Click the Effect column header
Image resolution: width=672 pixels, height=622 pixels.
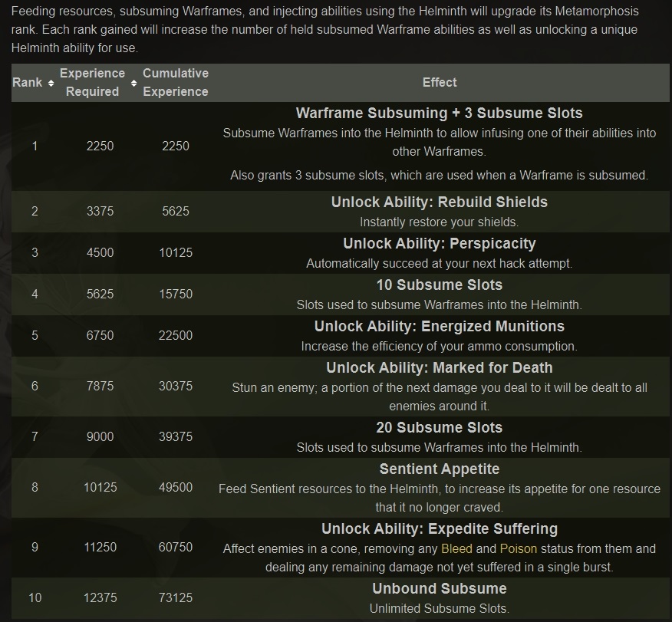tap(440, 82)
